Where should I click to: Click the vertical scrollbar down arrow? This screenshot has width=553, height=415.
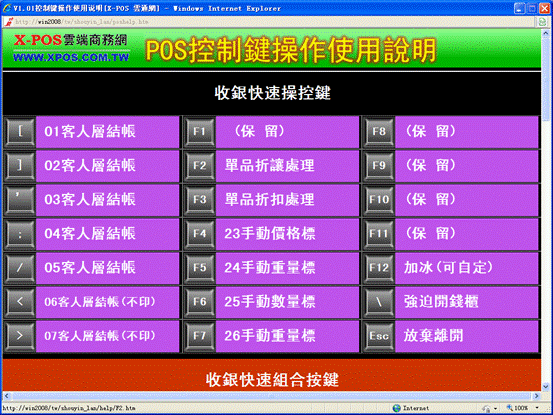coord(546,387)
